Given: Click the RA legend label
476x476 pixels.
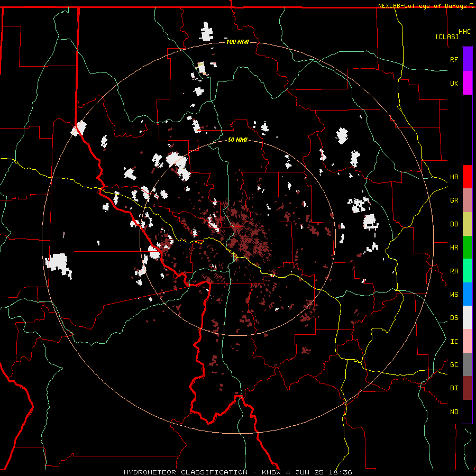Looking at the screenshot, I should 454,271.
